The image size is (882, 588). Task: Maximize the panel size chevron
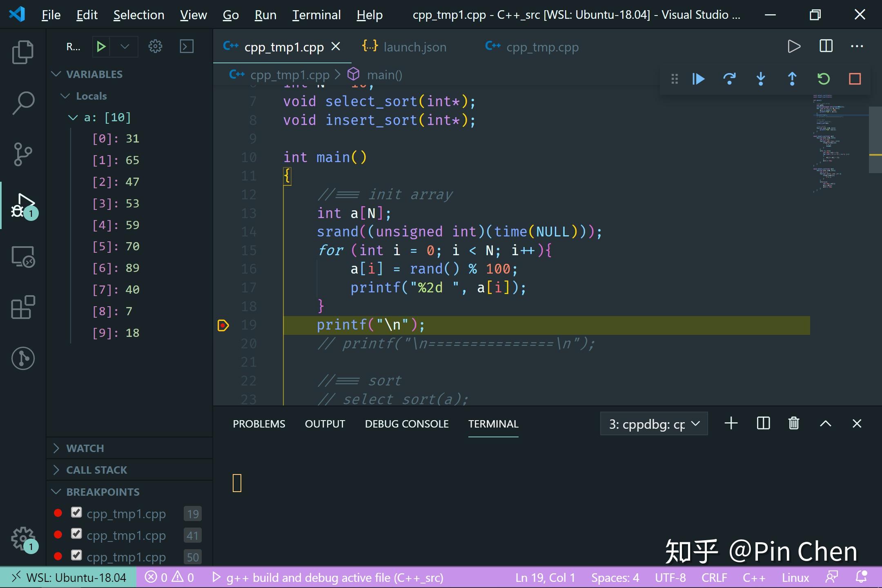[826, 423]
